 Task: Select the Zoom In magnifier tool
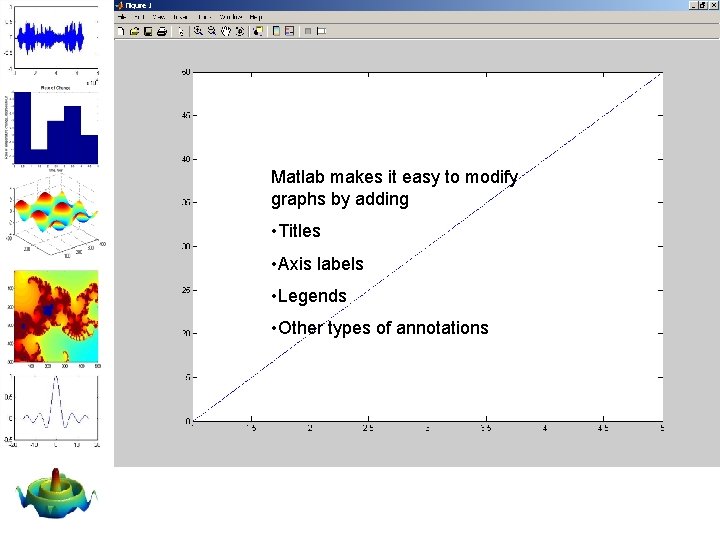tap(198, 31)
